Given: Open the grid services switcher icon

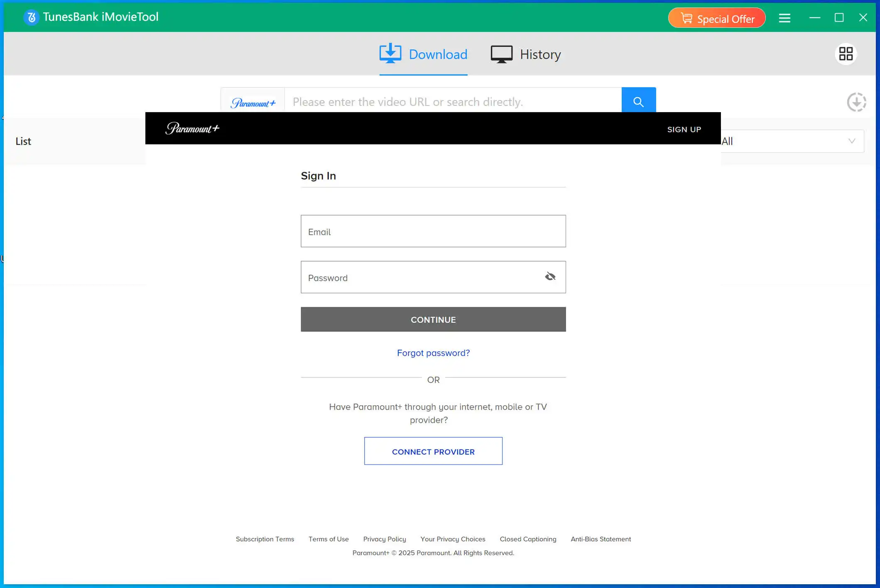Looking at the screenshot, I should pyautogui.click(x=846, y=54).
